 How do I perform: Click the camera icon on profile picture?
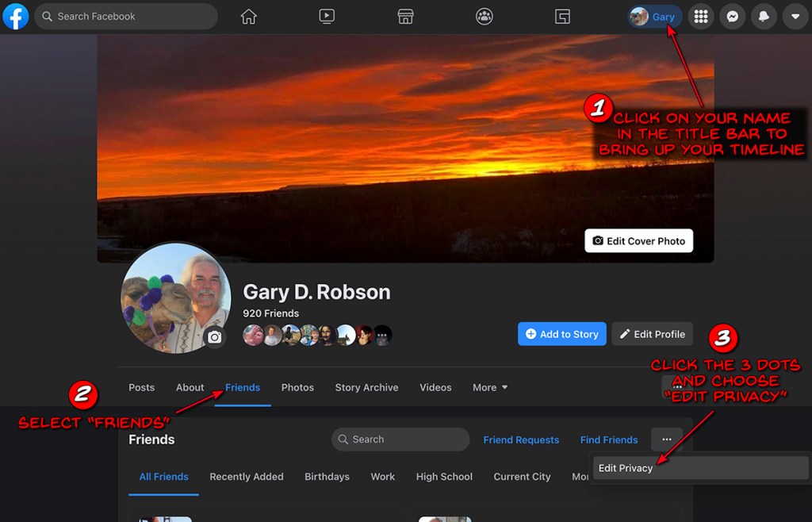pyautogui.click(x=214, y=337)
